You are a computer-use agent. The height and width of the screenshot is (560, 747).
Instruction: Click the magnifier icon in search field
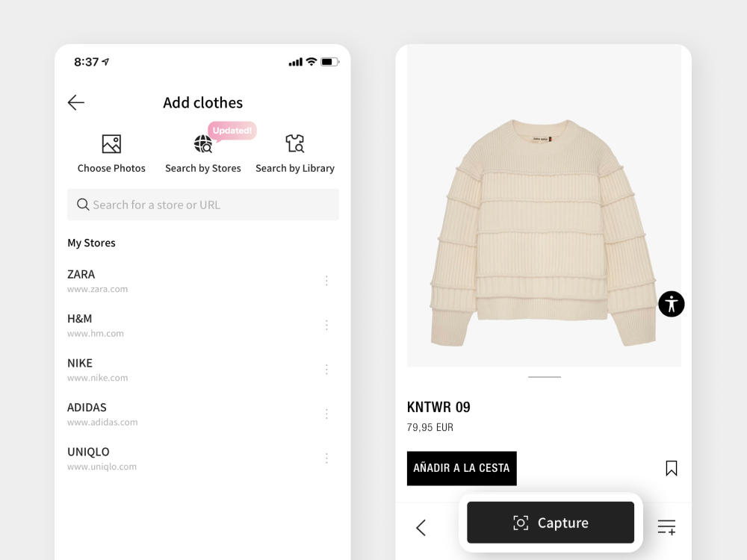tap(83, 205)
